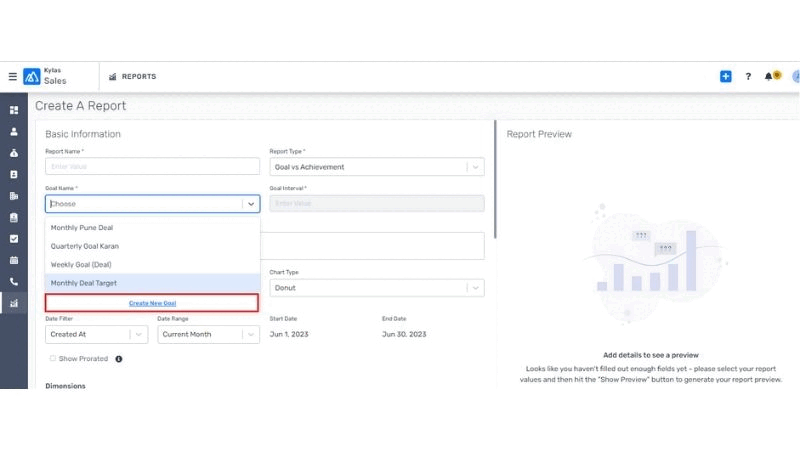Viewport: 800px width, 450px height.
Task: Select reports chart icon in sidebar
Action: pyautogui.click(x=14, y=303)
